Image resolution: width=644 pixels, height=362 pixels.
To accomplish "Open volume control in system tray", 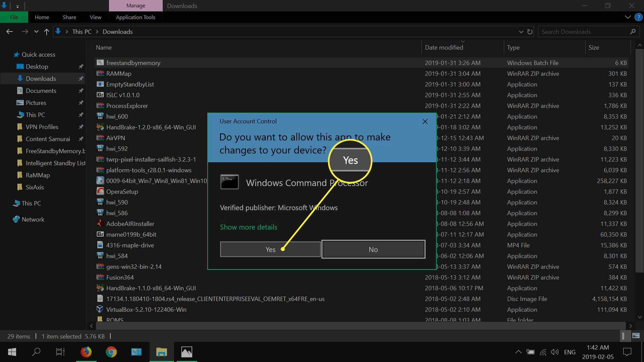I will (555, 352).
